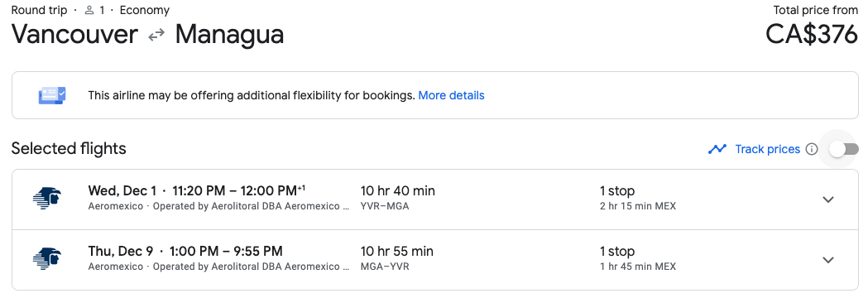Screen dimensions: 868x298
Task: Click the Track prices trend graph icon
Action: [717, 149]
